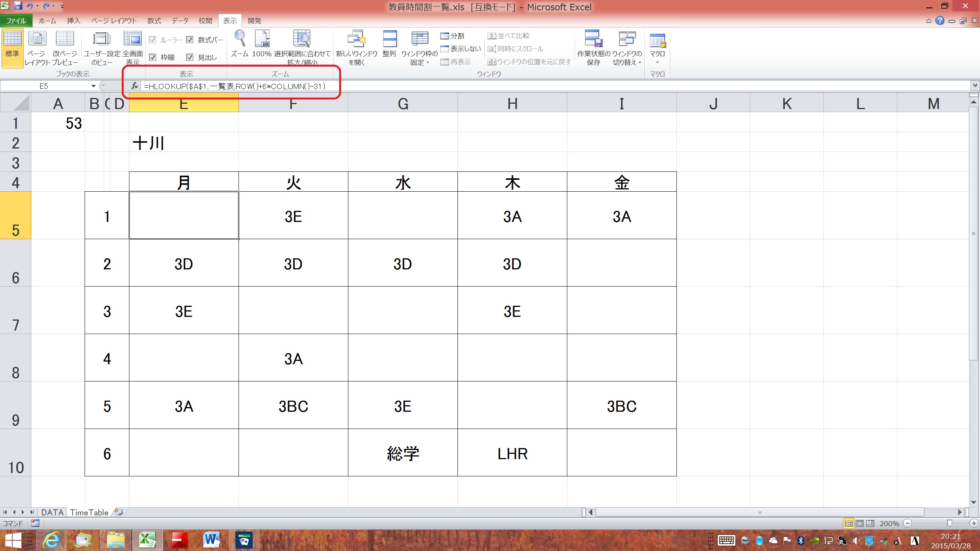Minimize the ribbon with the caret icon
This screenshot has height=551, width=980.
coord(929,21)
